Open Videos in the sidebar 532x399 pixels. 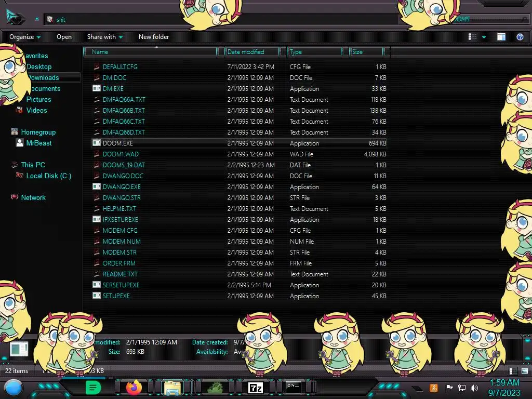click(x=37, y=110)
